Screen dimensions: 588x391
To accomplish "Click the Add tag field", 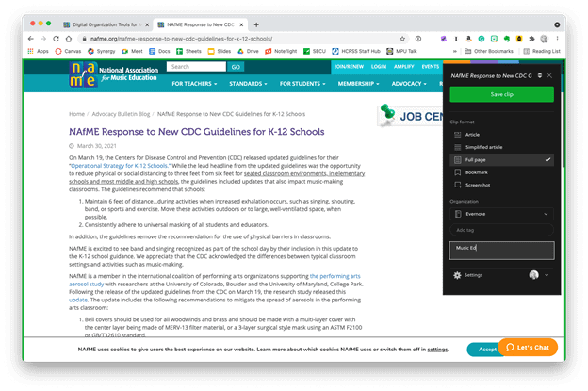I will pos(501,230).
